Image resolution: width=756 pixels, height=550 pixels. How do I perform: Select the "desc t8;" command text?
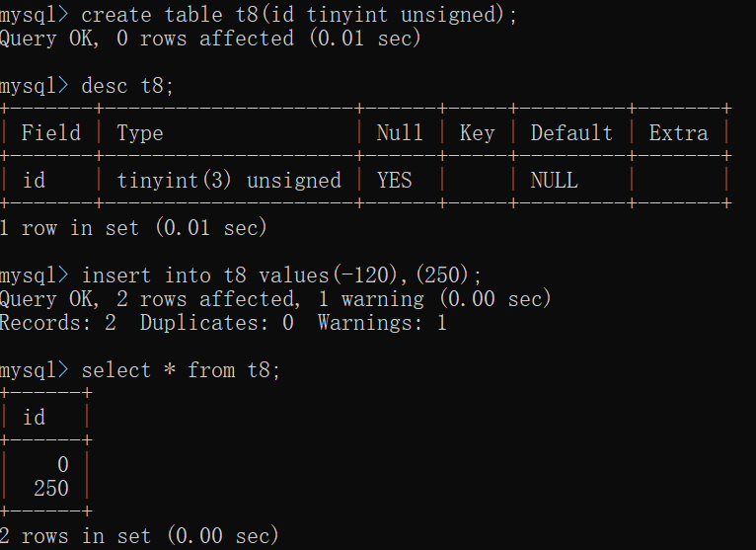(127, 86)
